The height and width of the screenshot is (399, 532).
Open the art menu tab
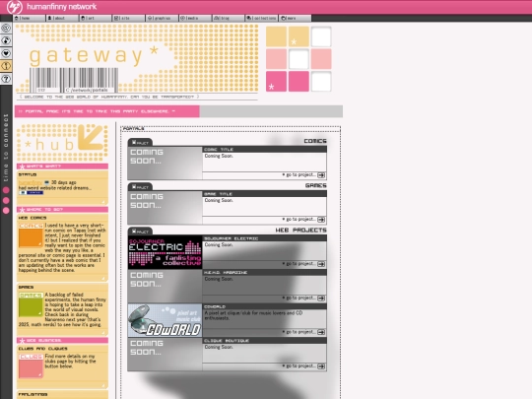coord(96,18)
